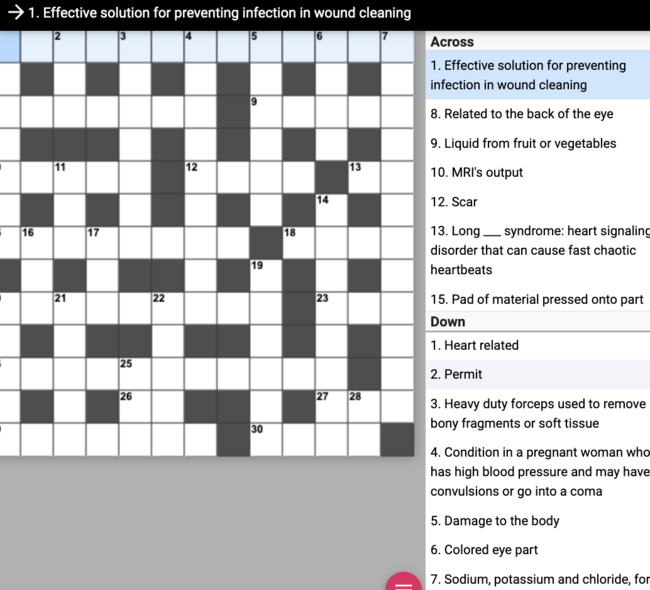Click the arrow icon in the header bar
The width and height of the screenshot is (650, 590).
pyautogui.click(x=14, y=13)
